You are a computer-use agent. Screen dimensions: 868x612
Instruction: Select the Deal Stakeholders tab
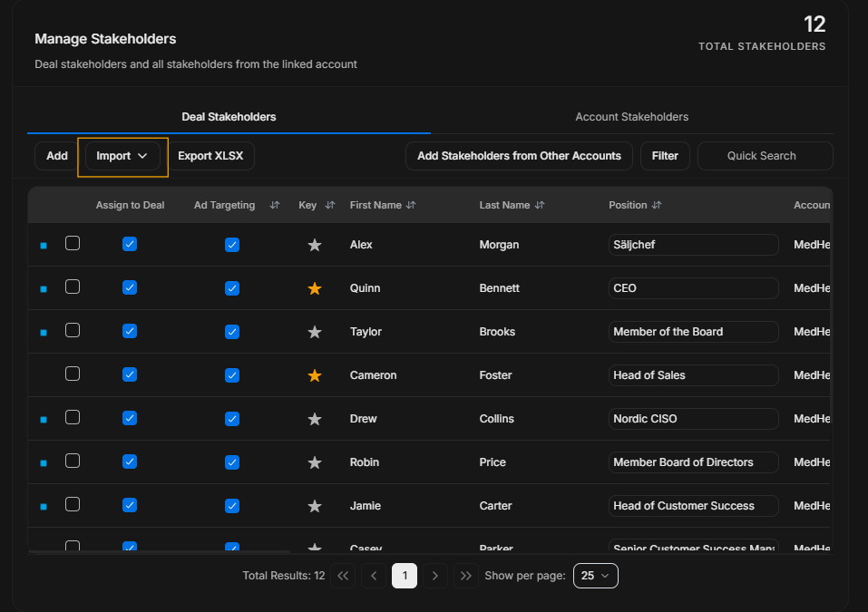point(229,117)
